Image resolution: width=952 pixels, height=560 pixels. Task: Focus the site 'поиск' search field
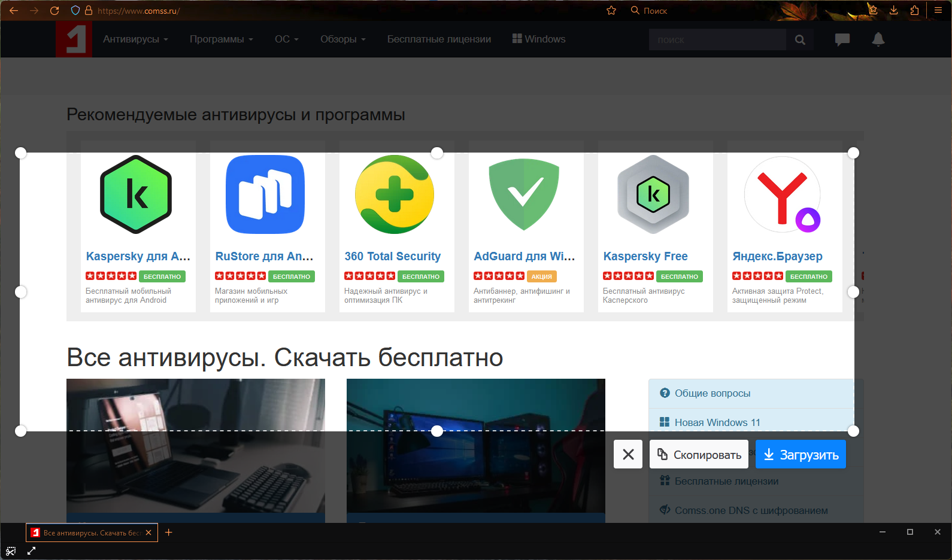coord(717,40)
